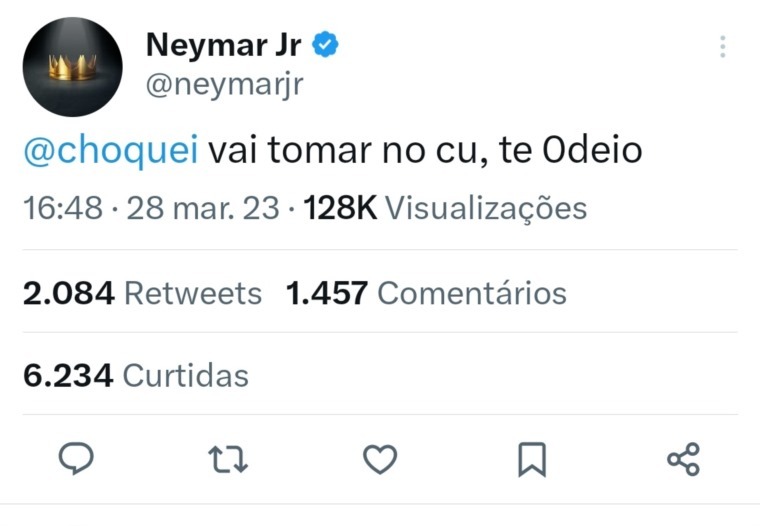Show the 1.457 Comentários list
The height and width of the screenshot is (526, 760).
pyautogui.click(x=426, y=293)
